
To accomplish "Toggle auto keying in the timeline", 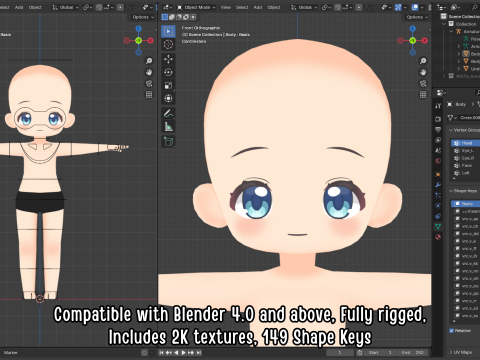I will pos(144,353).
